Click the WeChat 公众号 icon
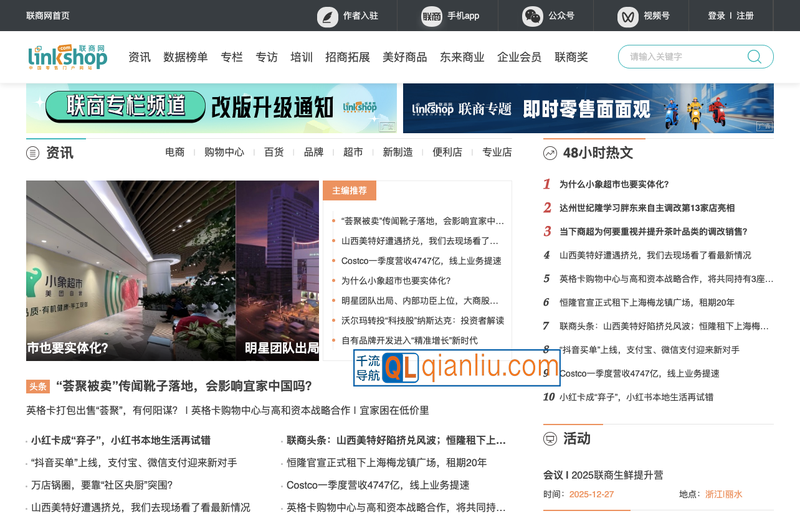Image resolution: width=800 pixels, height=516 pixels. click(532, 16)
